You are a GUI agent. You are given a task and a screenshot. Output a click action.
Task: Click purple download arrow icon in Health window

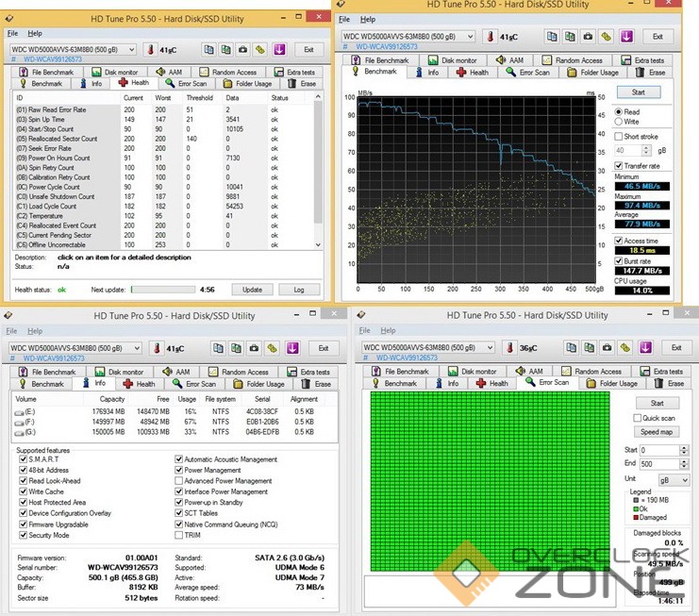click(279, 49)
